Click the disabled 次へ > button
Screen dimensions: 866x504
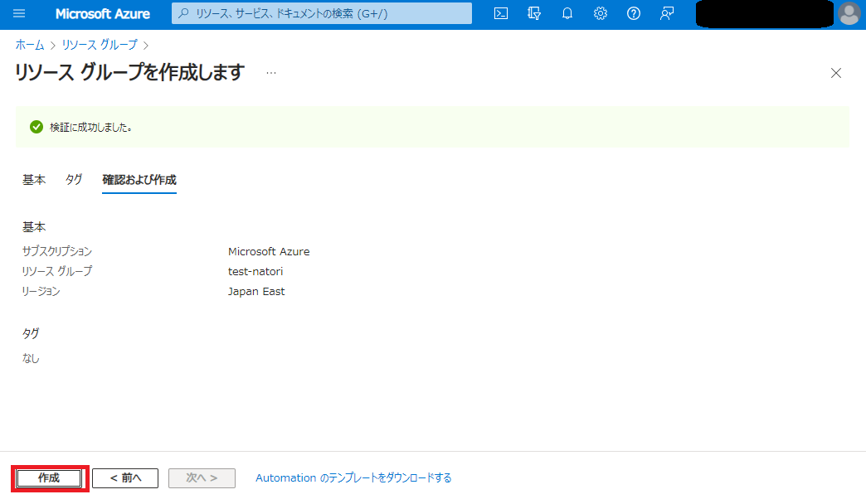click(x=202, y=478)
